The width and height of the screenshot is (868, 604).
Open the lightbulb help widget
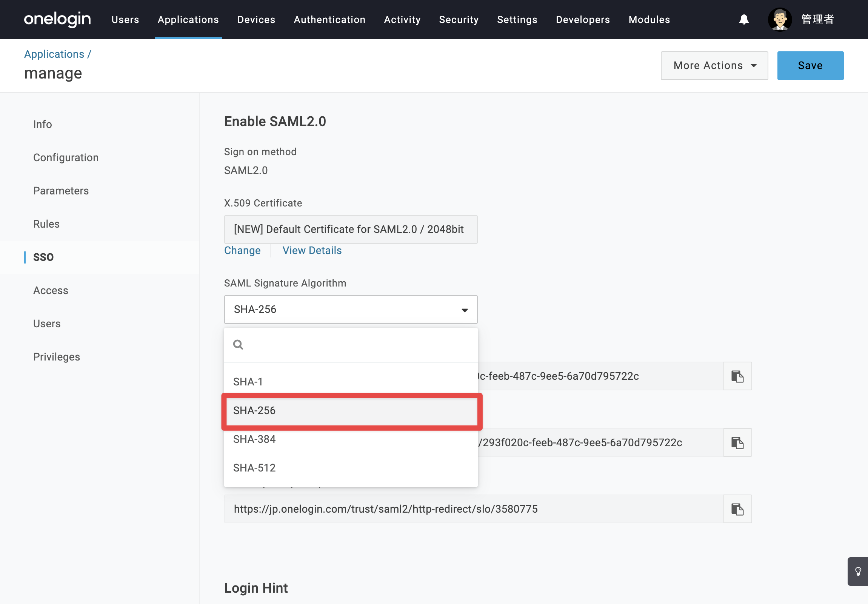[858, 572]
